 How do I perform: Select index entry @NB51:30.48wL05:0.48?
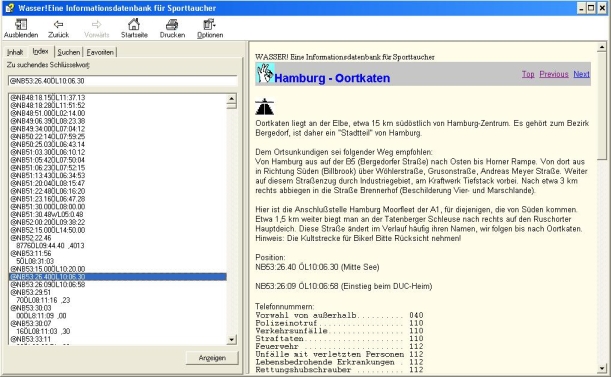click(46, 214)
